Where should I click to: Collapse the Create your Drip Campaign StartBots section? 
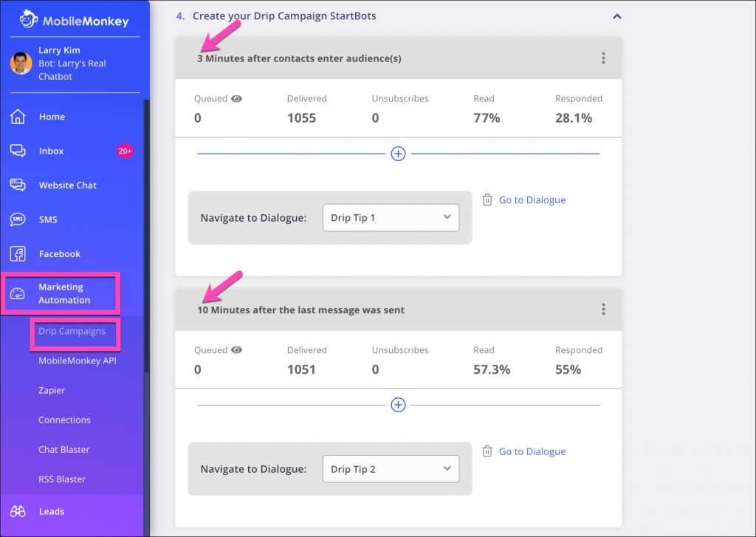coord(616,16)
